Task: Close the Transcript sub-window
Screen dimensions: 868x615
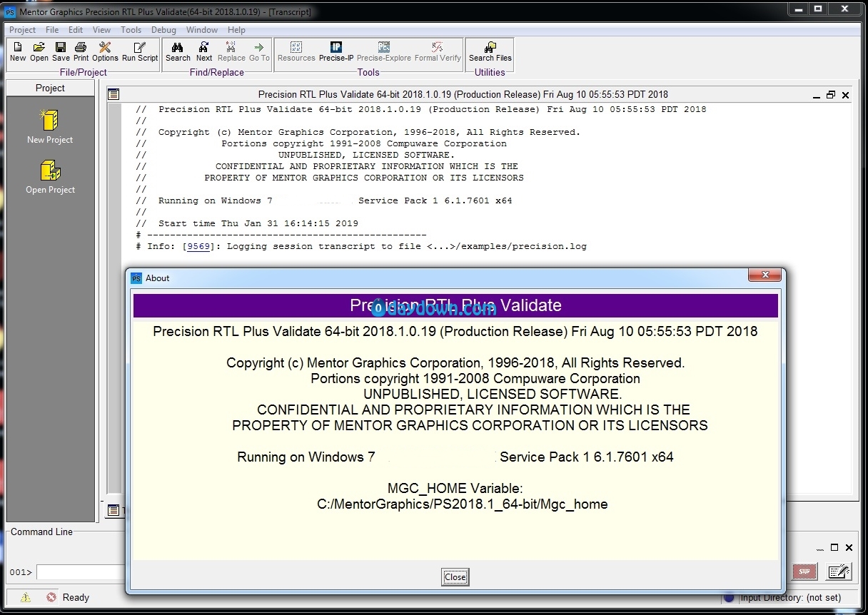Action: [846, 95]
